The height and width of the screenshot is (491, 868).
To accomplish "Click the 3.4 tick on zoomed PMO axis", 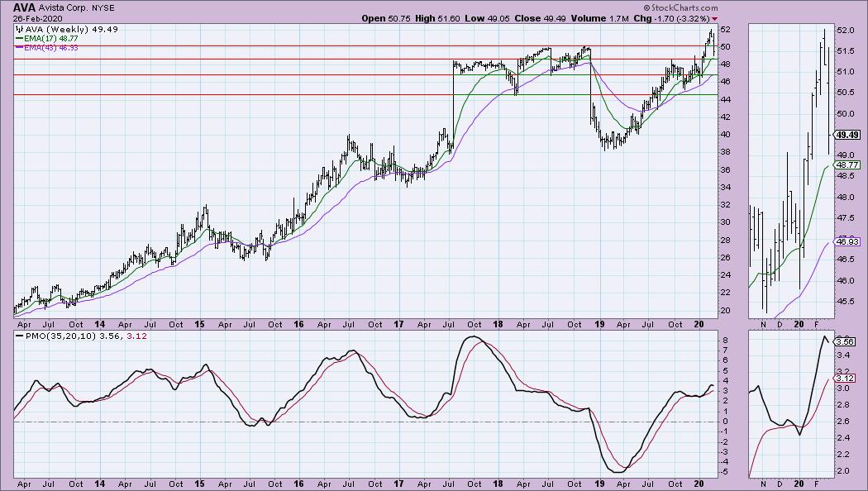I will pos(842,356).
